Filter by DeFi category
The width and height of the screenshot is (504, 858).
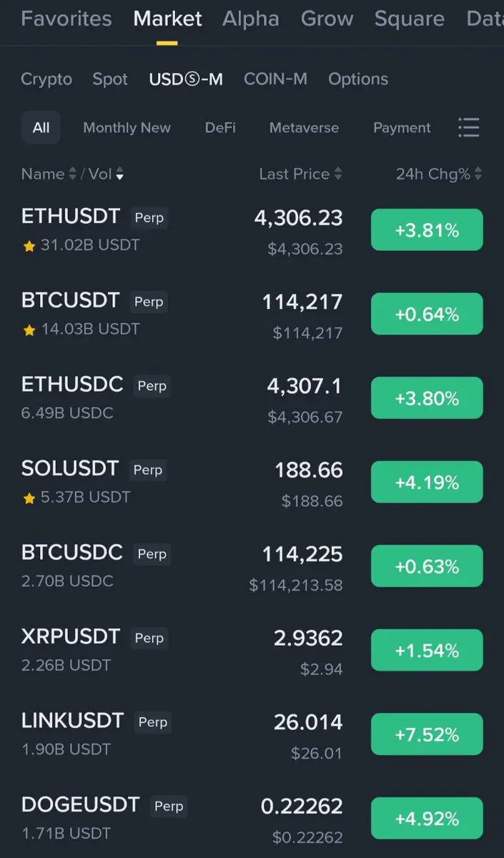click(220, 128)
